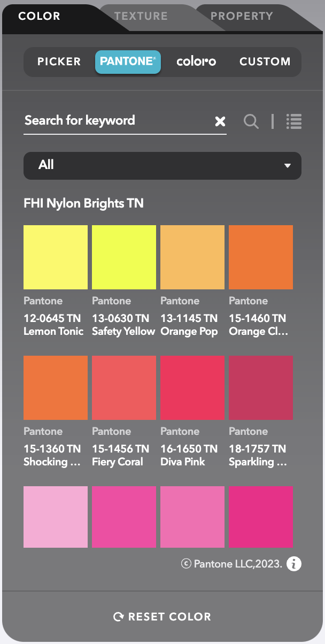Click the 13-1145 TN code label

189,318
